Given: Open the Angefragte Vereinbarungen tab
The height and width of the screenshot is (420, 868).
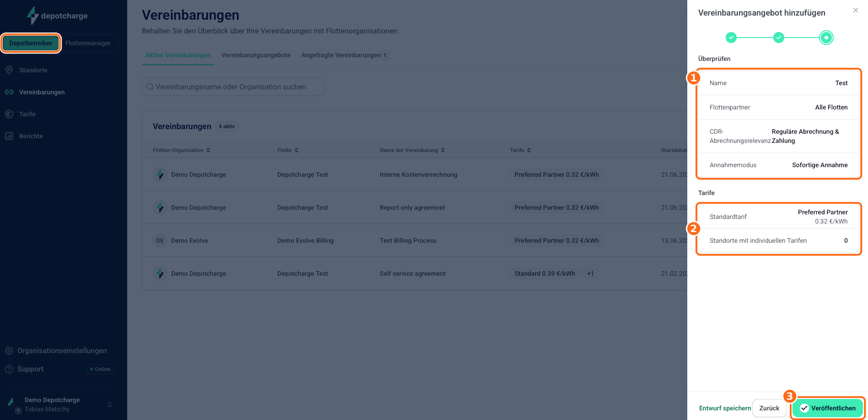Looking at the screenshot, I should coord(345,55).
